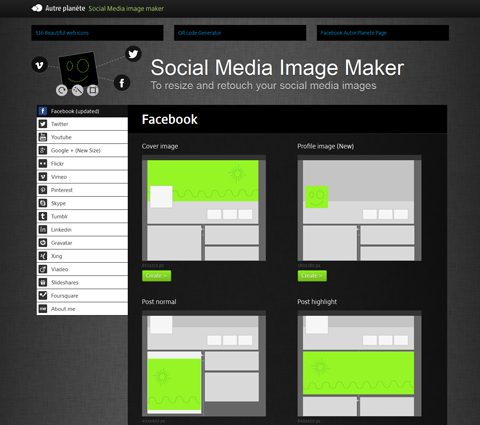Click the Flickr icon in the sidebar
Screen dimensions: 480x425
point(43,164)
